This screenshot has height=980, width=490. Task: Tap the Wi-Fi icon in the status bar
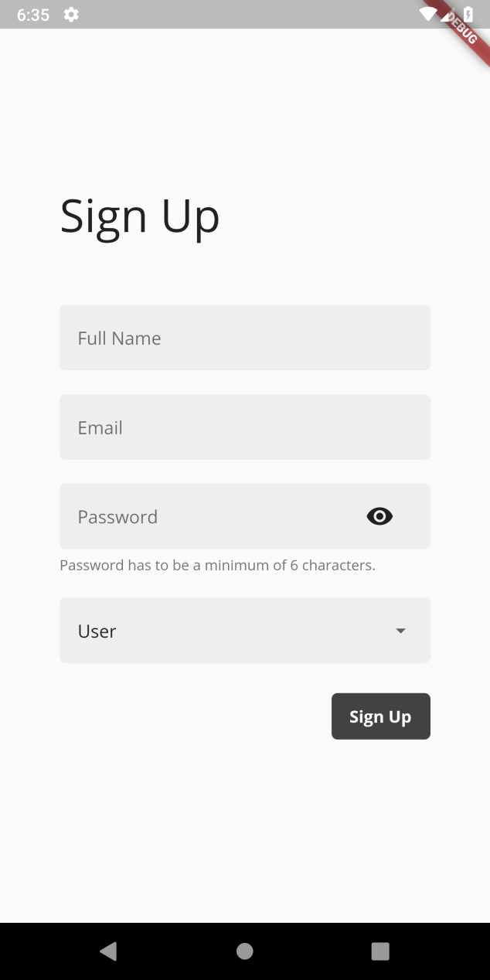point(427,14)
